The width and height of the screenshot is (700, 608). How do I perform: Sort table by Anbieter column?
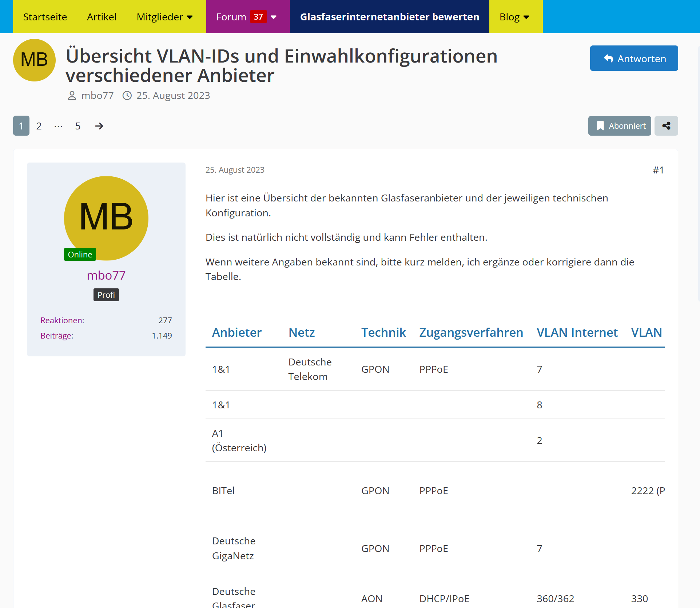(237, 332)
